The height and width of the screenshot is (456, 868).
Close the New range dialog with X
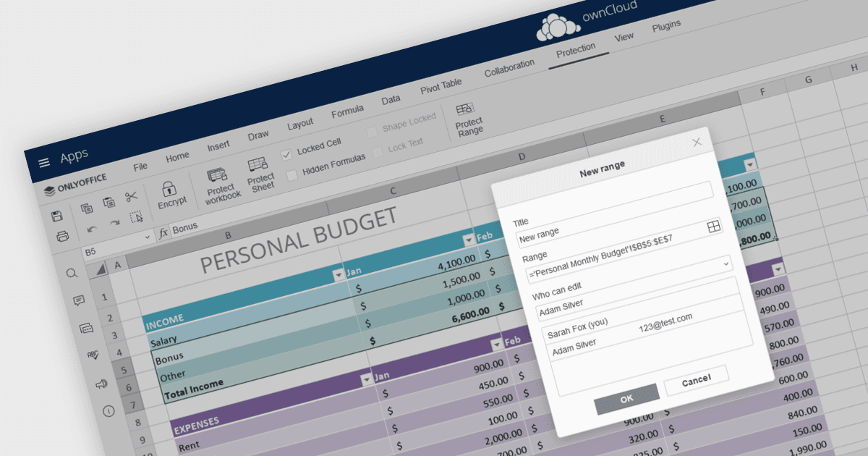click(697, 142)
